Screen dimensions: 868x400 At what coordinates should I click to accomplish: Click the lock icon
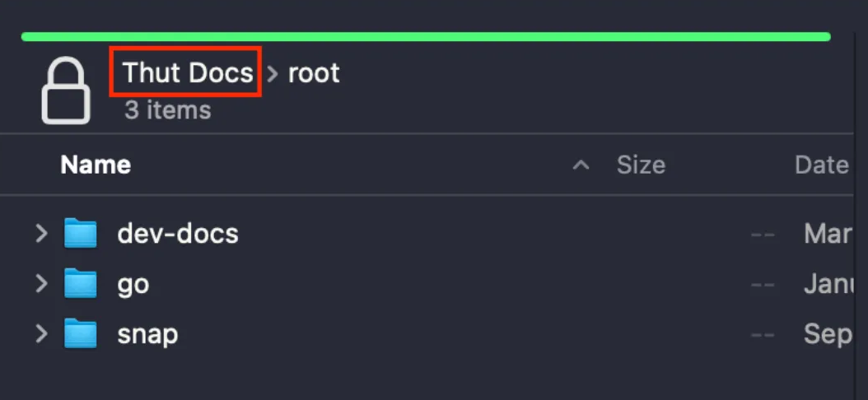click(66, 93)
